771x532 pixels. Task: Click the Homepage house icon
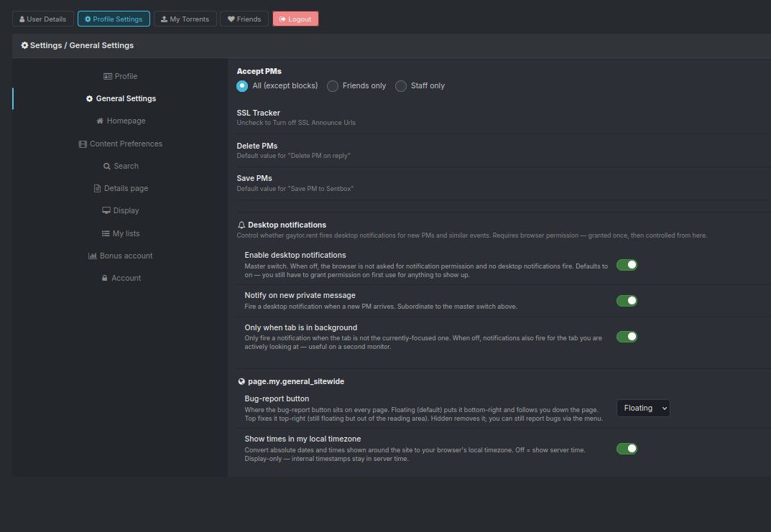pyautogui.click(x=100, y=121)
